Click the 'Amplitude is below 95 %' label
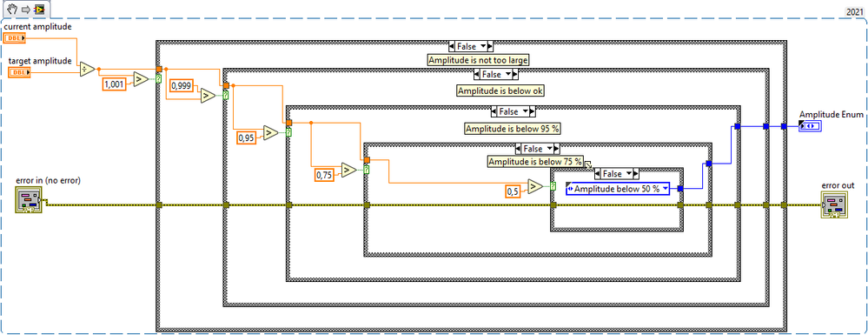The width and height of the screenshot is (868, 335). [513, 129]
